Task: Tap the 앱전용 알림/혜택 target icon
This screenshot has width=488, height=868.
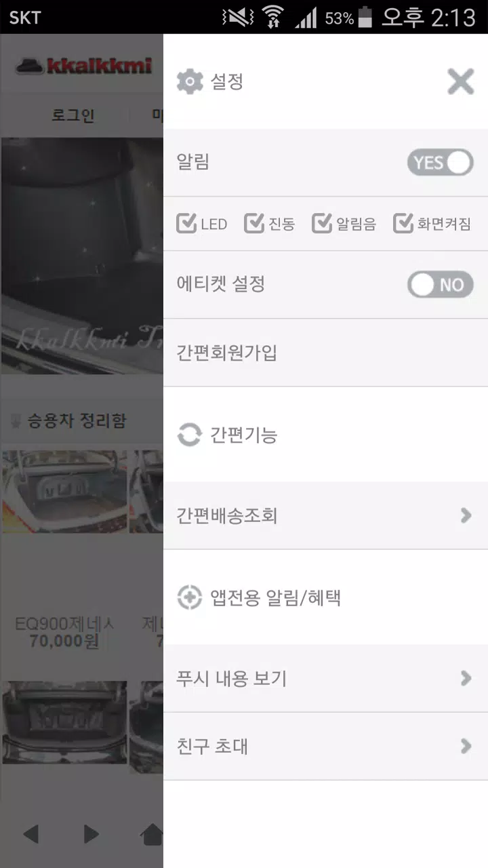Action: click(190, 597)
